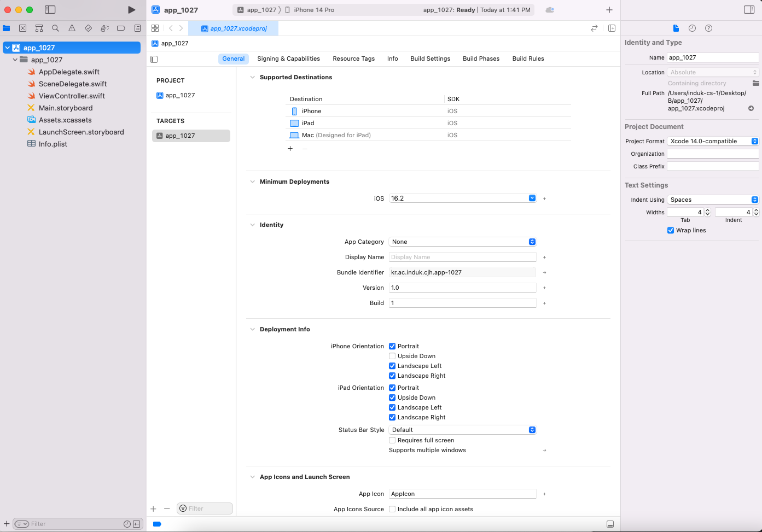The height and width of the screenshot is (532, 762).
Task: Open the Issue navigator warning icon
Action: pos(72,28)
